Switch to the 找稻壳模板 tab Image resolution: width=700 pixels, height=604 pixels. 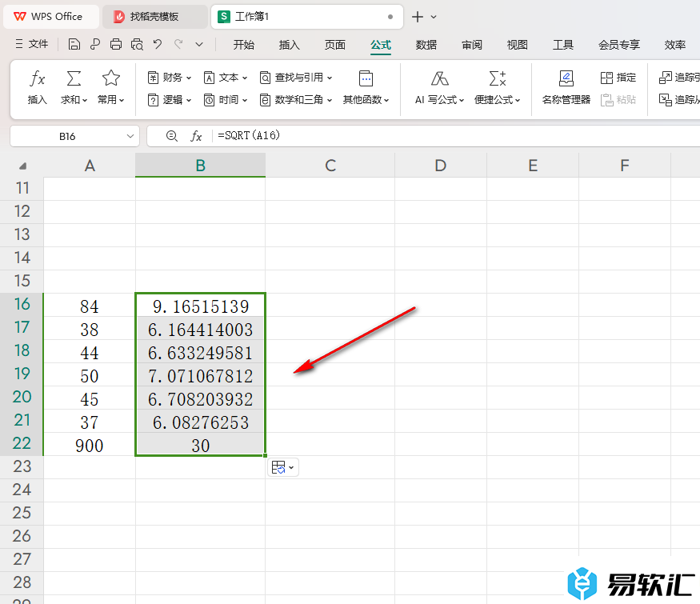[154, 17]
